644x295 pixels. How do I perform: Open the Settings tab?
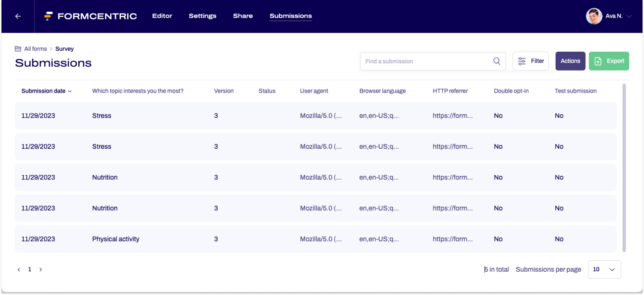point(202,16)
